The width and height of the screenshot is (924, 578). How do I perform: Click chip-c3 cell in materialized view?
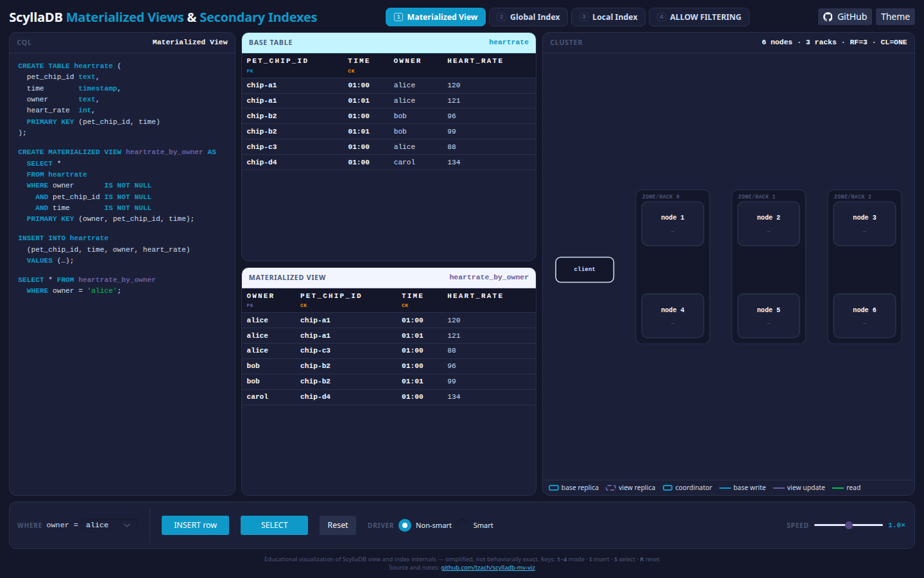tap(315, 351)
